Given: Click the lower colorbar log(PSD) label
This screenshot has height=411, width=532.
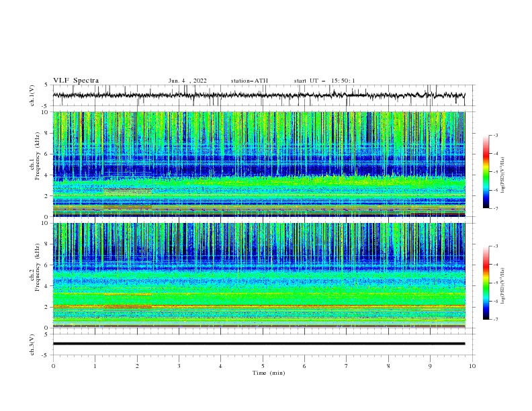Looking at the screenshot, I should click(x=502, y=286).
